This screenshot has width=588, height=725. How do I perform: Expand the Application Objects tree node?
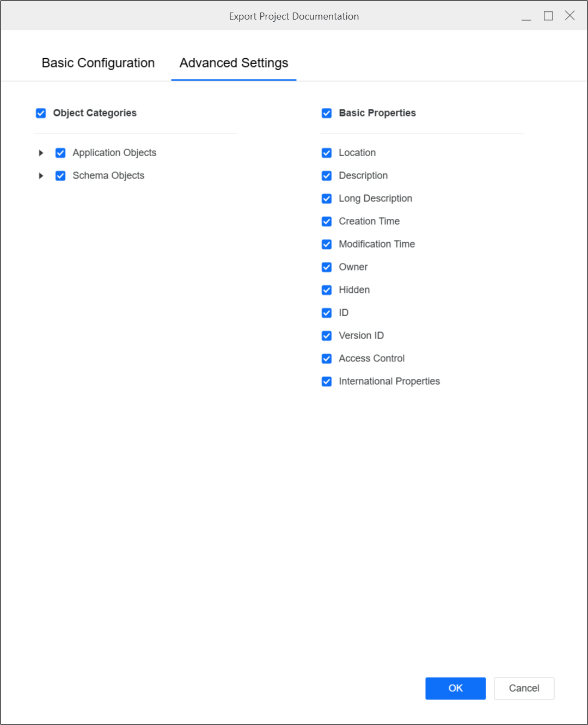(41, 153)
